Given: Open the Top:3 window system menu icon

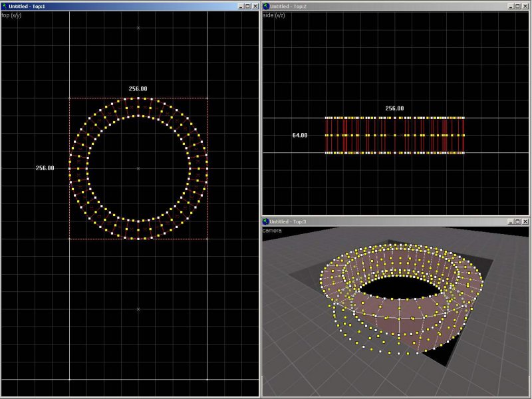Looking at the screenshot, I should pyautogui.click(x=267, y=221).
